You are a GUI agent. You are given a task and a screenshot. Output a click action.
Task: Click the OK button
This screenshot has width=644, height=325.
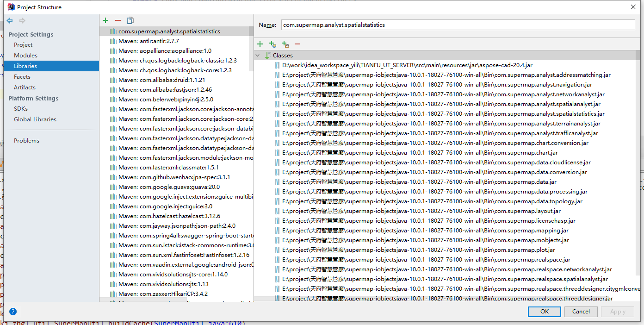pos(545,312)
